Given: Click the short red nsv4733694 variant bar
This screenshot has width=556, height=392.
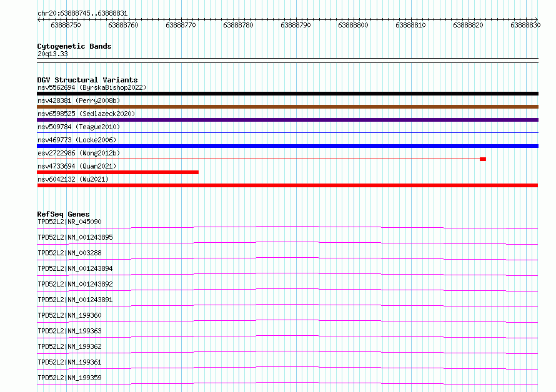Looking at the screenshot, I should coord(117,172).
